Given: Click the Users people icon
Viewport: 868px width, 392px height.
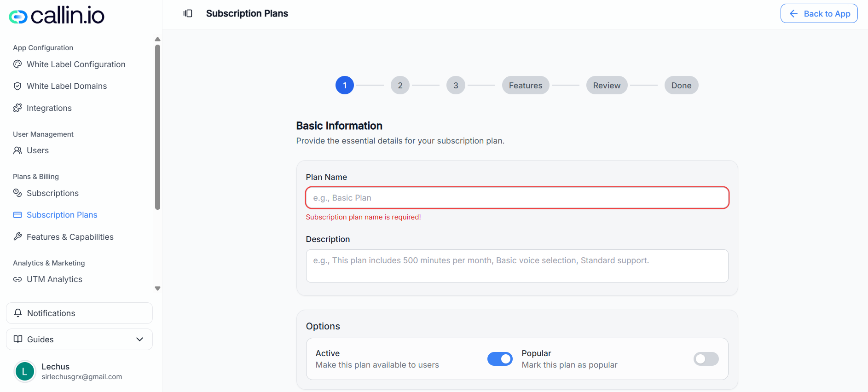Looking at the screenshot, I should point(17,150).
